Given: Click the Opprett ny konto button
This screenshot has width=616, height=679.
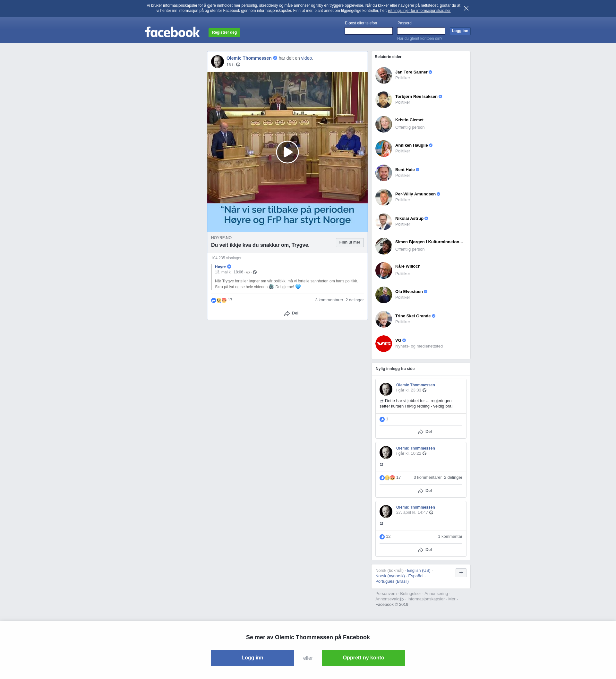Looking at the screenshot, I should 363,658.
